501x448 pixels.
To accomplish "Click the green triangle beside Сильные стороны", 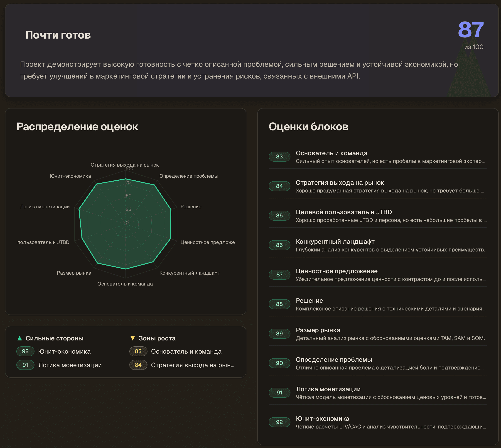I will tap(20, 338).
